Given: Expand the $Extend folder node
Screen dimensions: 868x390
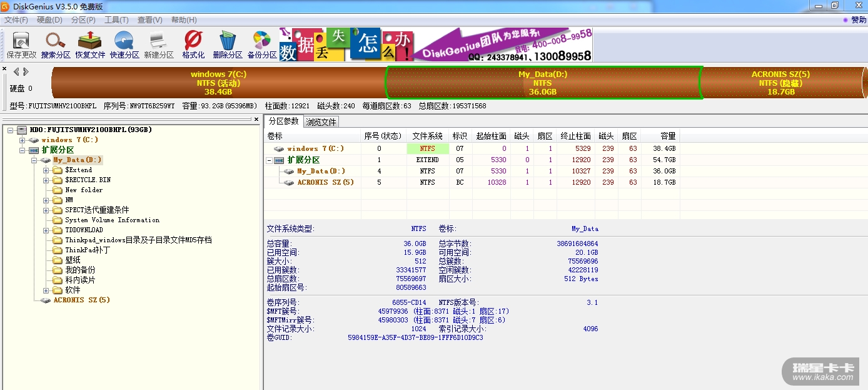Looking at the screenshot, I should (x=46, y=170).
